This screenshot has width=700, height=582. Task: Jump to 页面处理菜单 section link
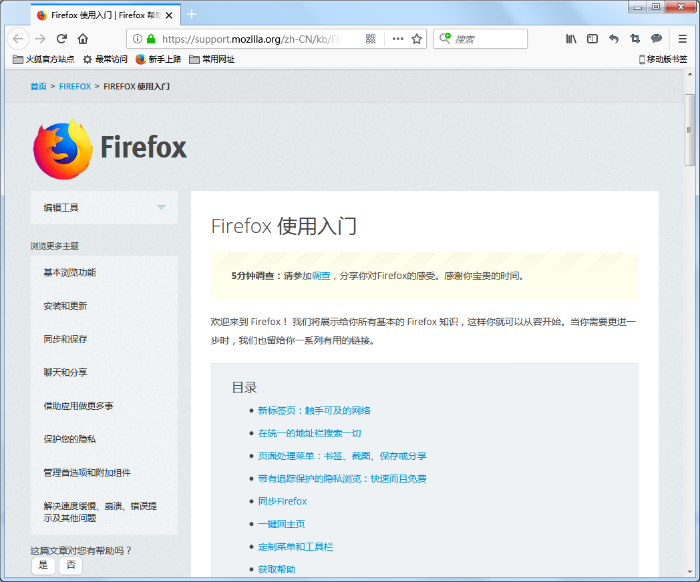pyautogui.click(x=342, y=456)
